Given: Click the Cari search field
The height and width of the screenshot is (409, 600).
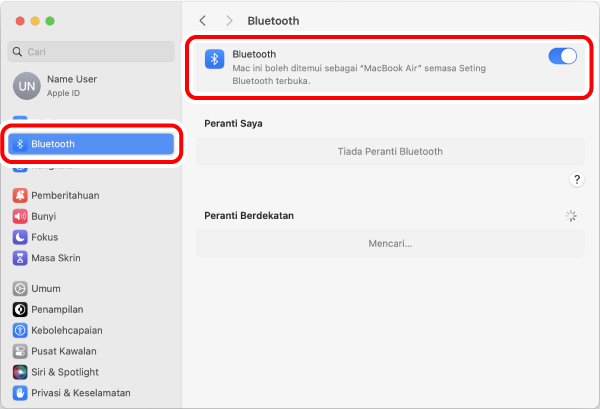Looking at the screenshot, I should (x=91, y=52).
